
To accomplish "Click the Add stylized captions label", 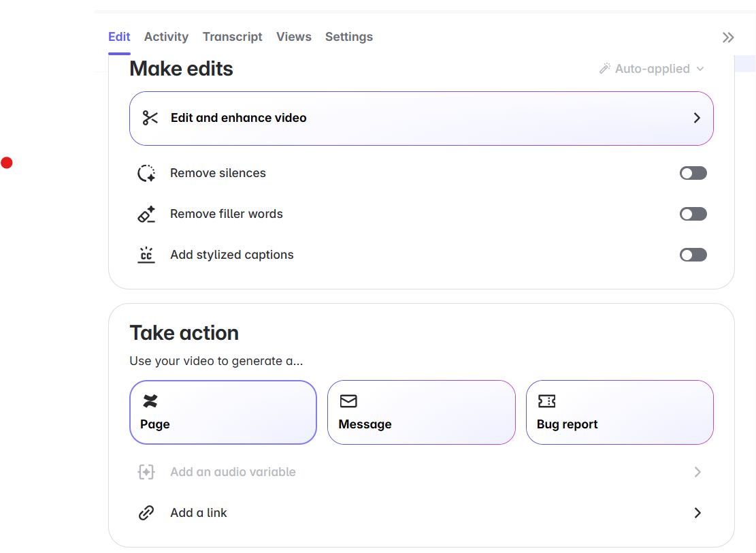I will click(x=232, y=255).
